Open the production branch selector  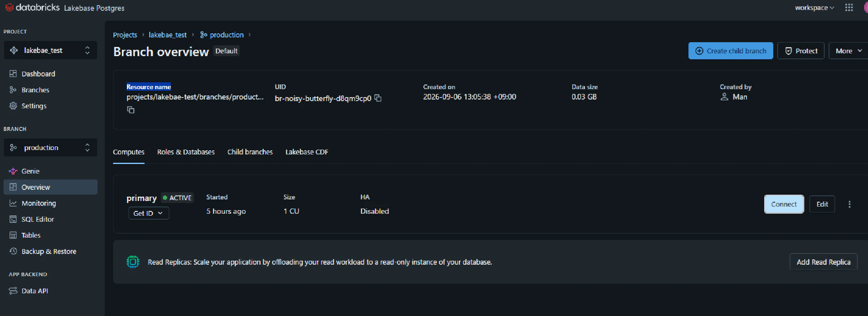[51, 148]
